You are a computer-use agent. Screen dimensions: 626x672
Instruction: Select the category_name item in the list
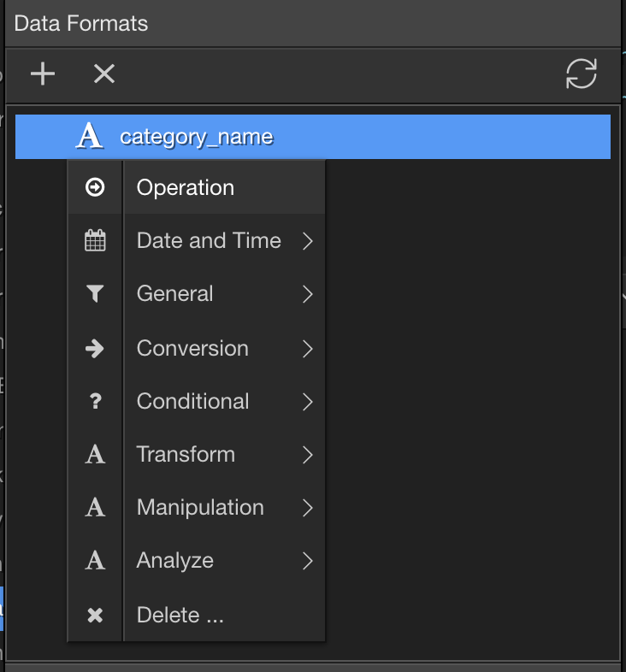tap(197, 137)
